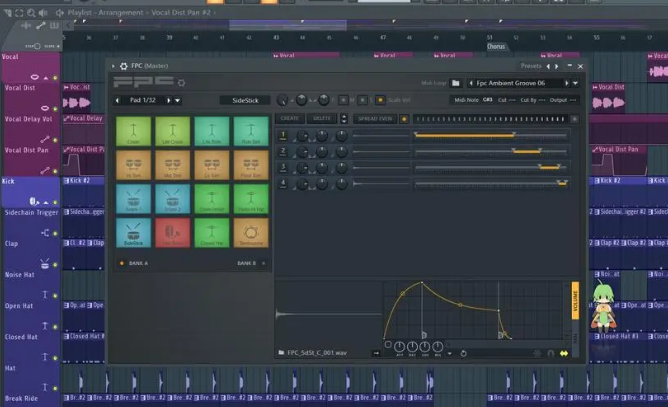Open the Fpc Ambient Groove 06 dropdown
The height and width of the screenshot is (407, 668).
coord(576,83)
